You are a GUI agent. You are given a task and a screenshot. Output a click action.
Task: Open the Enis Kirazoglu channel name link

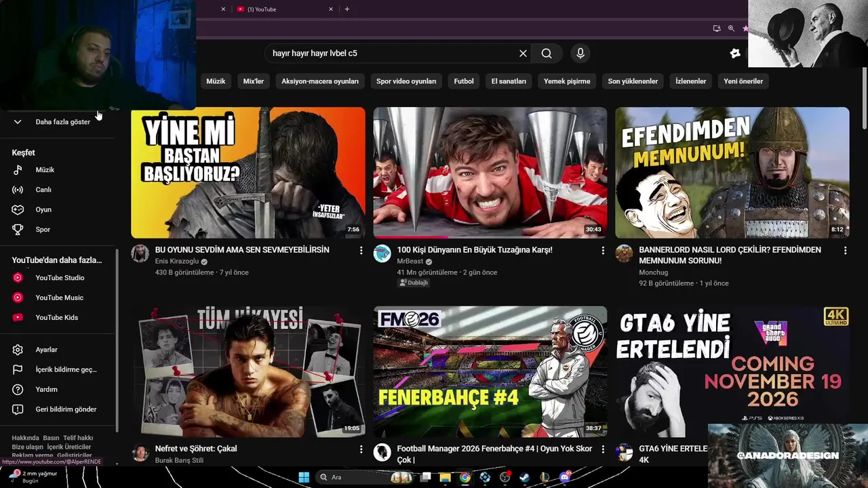177,262
